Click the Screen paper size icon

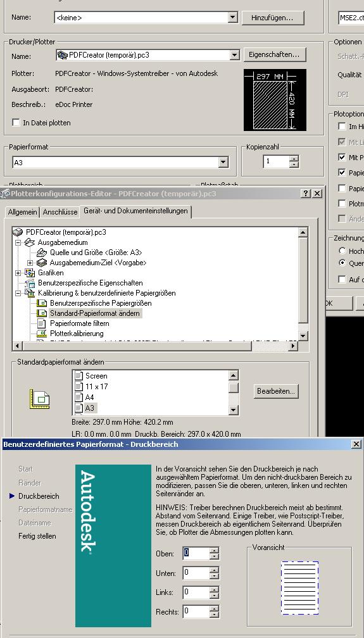click(x=78, y=376)
